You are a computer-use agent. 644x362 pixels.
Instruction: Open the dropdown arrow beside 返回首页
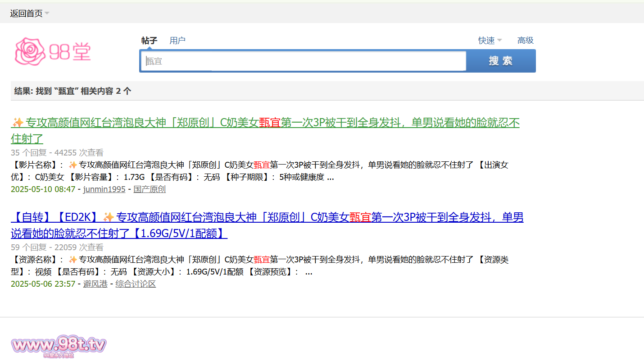[x=47, y=14]
